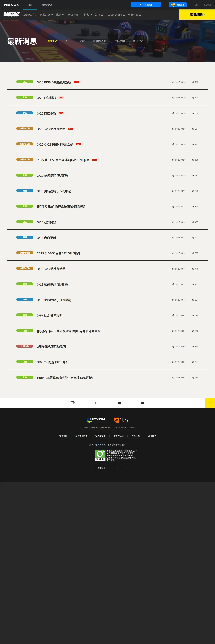Open post 3/13 更新說明 (3/13新增)
The height and width of the screenshot is (644, 215).
coord(54,300)
